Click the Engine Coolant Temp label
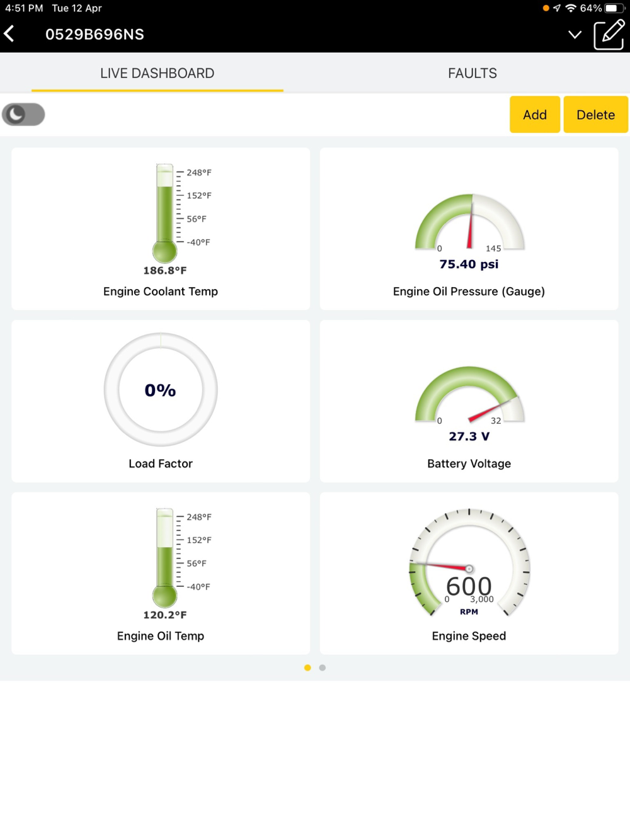Viewport: 630px width, 840px height. point(161,292)
